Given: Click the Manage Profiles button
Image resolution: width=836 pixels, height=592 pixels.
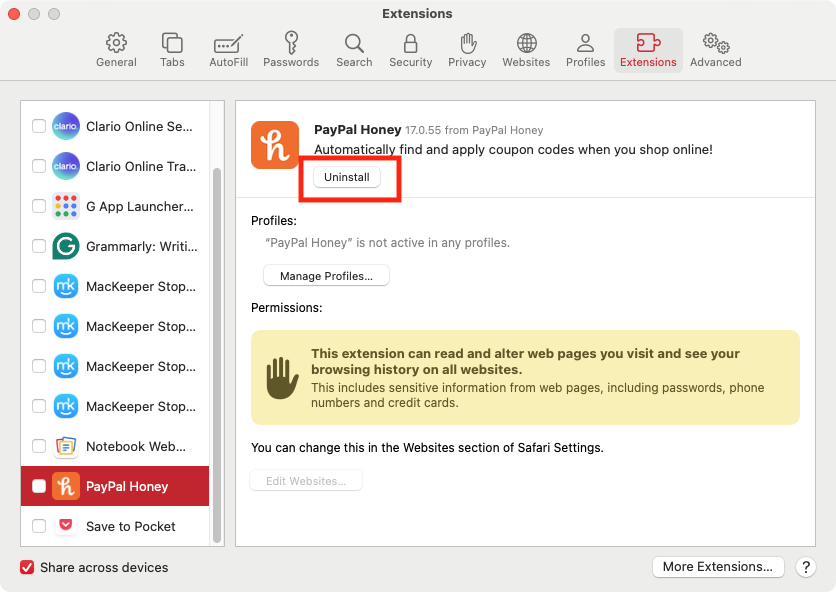Looking at the screenshot, I should 326,275.
